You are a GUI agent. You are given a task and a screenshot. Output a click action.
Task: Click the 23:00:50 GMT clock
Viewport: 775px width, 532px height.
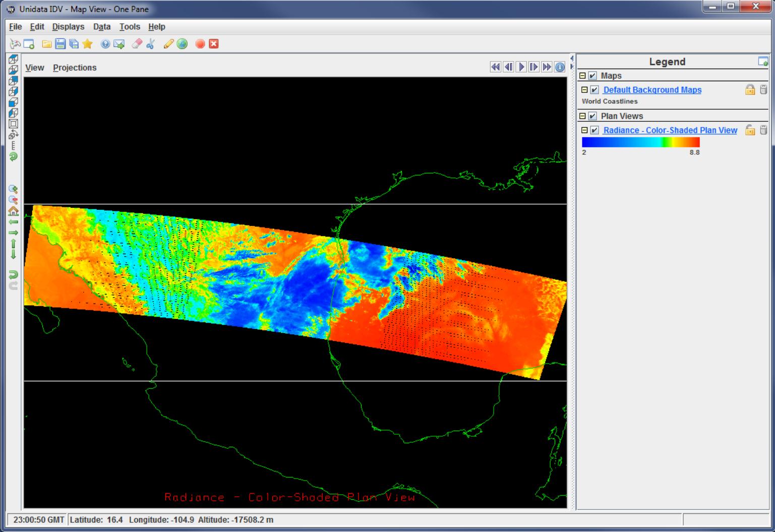click(x=39, y=519)
